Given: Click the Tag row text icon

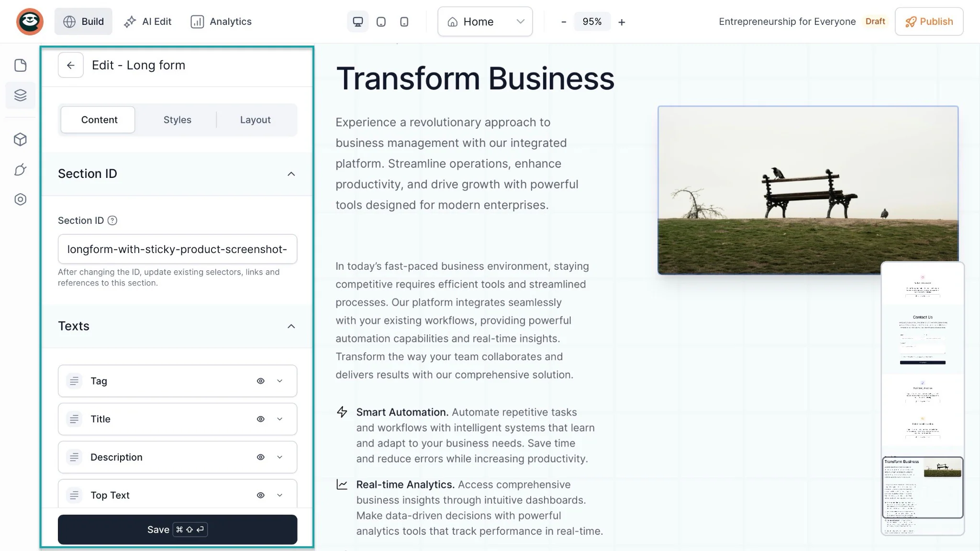Looking at the screenshot, I should point(74,381).
